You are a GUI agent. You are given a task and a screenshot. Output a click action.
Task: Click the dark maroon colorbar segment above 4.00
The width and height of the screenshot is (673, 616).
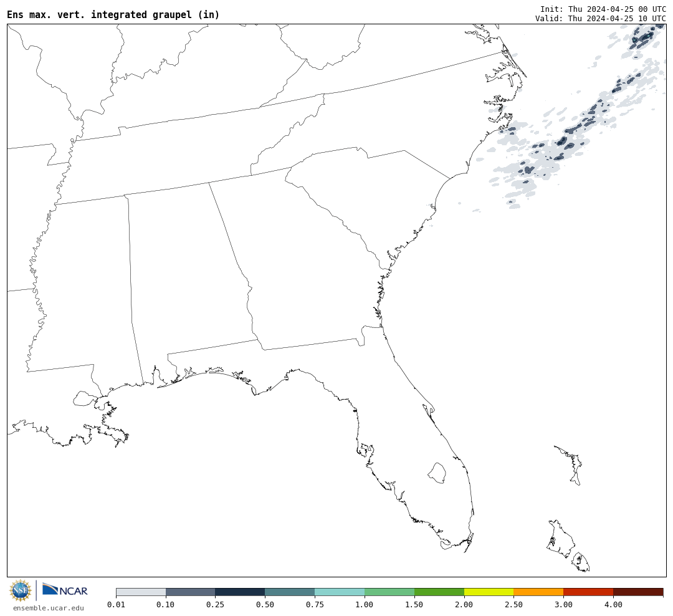coord(638,592)
